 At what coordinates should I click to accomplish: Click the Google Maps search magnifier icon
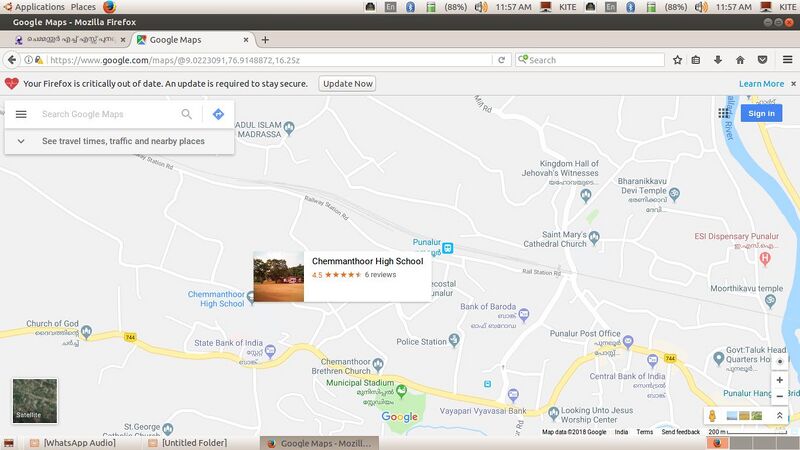[187, 114]
